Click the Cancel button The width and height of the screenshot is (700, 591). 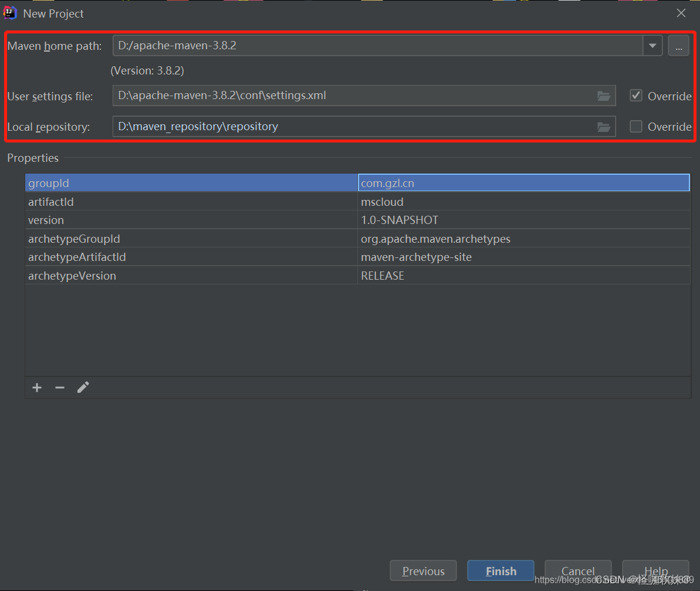pyautogui.click(x=577, y=571)
